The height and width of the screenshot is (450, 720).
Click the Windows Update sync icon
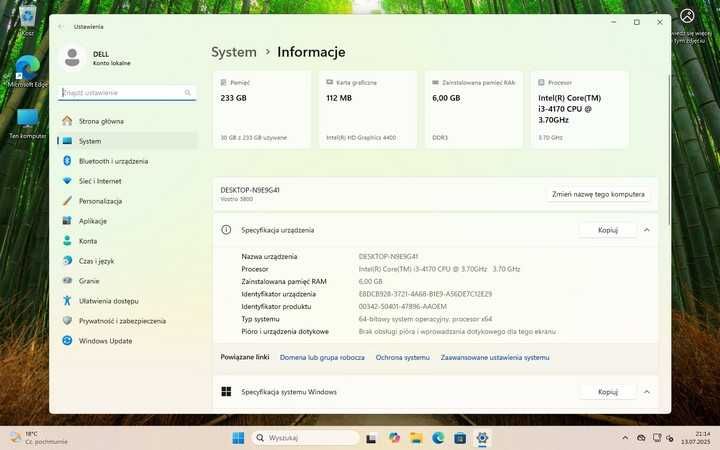coord(67,340)
